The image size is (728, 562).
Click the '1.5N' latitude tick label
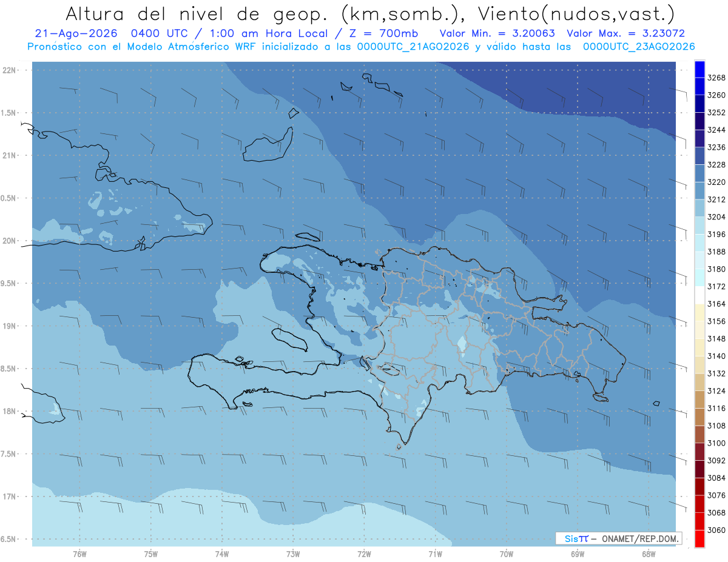tap(8, 113)
